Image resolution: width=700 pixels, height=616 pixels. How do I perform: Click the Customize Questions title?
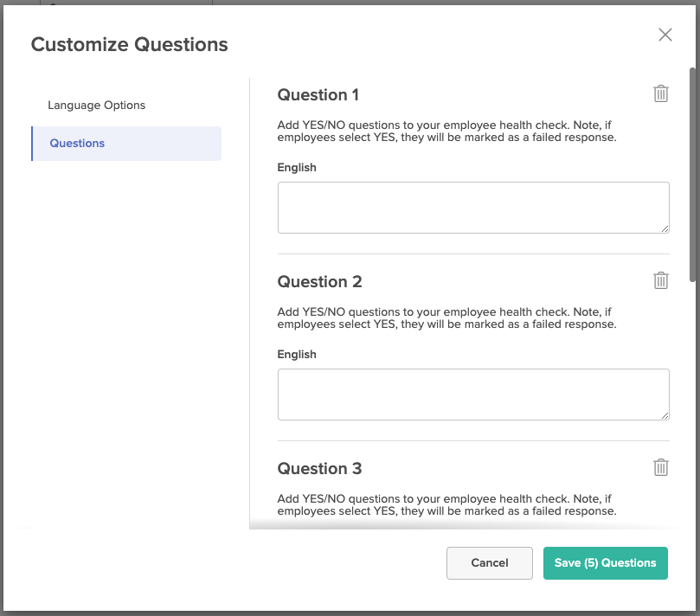[130, 45]
